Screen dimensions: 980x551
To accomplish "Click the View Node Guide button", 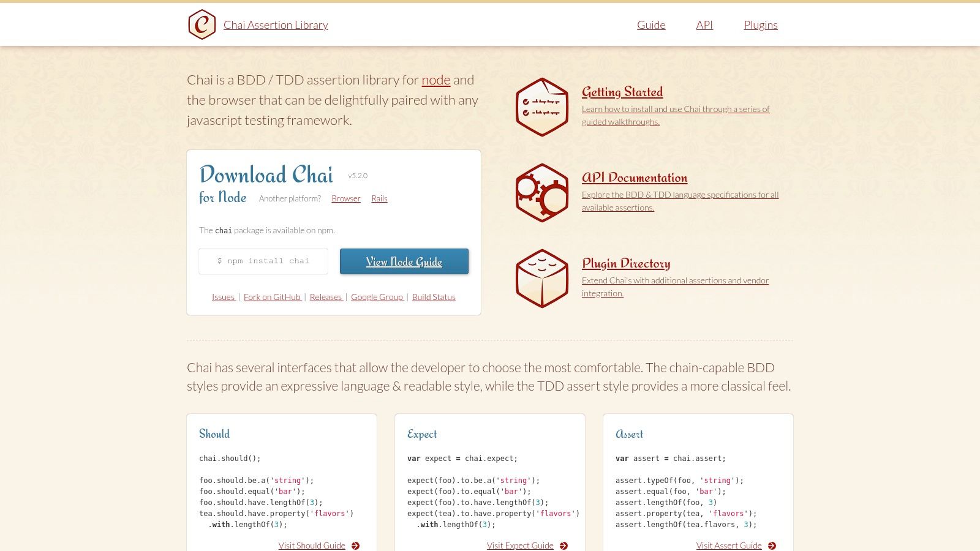I will 404,261.
